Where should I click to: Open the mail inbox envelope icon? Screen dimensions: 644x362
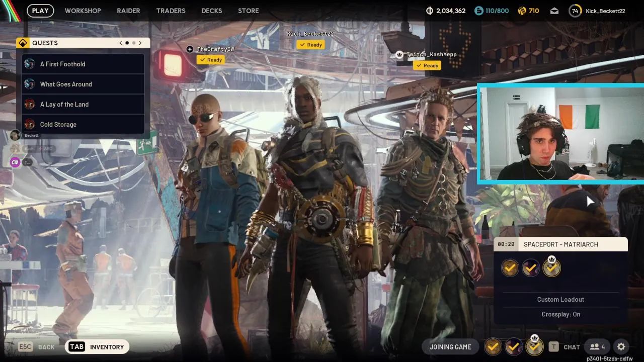pos(554,11)
